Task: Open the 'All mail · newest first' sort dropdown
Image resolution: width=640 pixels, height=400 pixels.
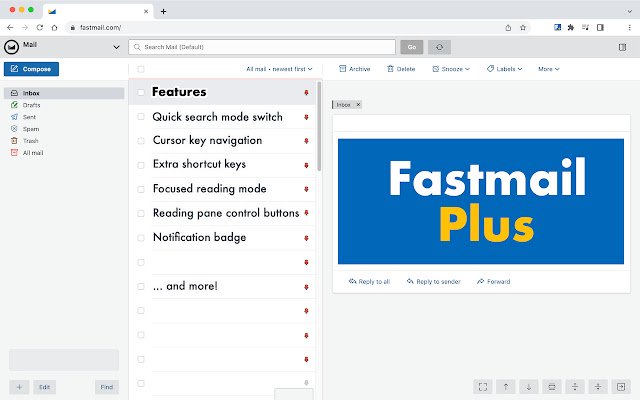Action: point(279,69)
